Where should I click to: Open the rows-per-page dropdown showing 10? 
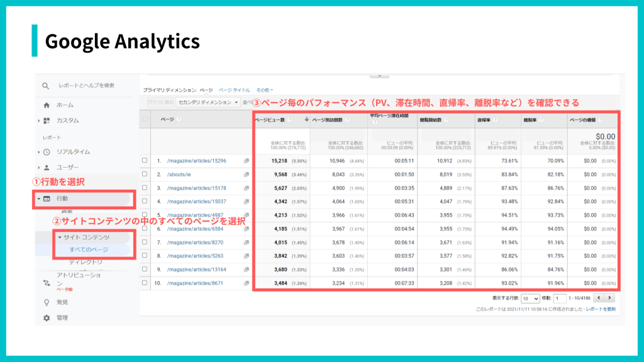530,299
